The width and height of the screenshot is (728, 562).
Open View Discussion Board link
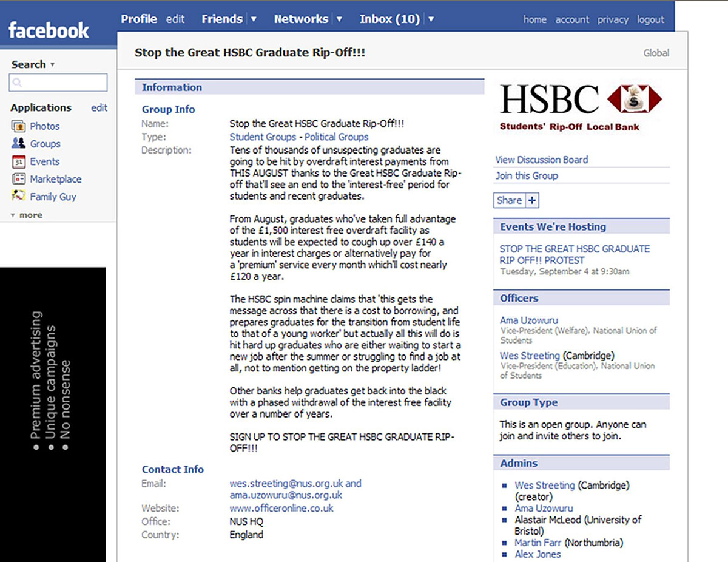[542, 160]
